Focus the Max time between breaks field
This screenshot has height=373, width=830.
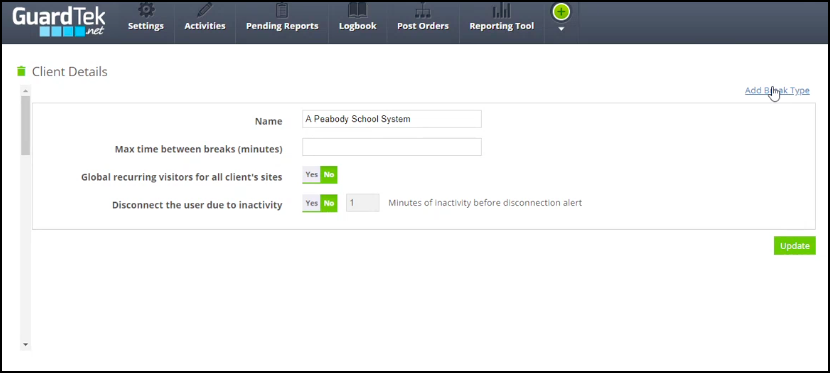392,147
